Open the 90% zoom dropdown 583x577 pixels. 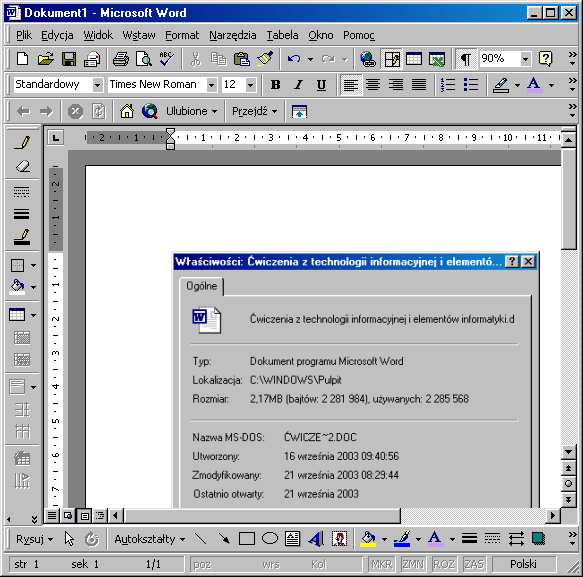coord(525,59)
